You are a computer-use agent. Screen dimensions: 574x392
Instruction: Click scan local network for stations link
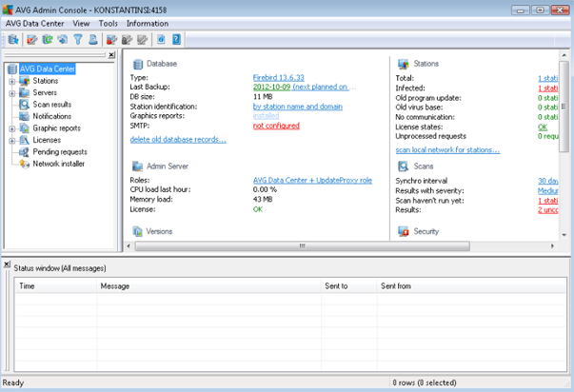447,149
